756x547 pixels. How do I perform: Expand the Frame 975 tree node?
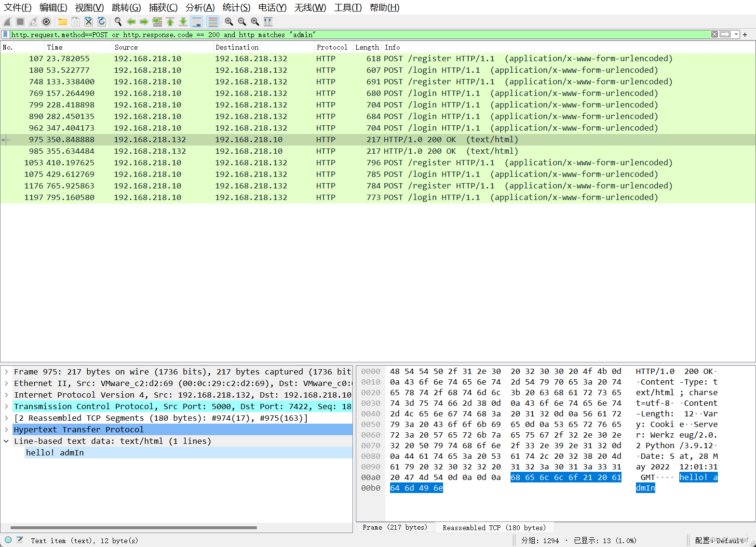(6, 372)
